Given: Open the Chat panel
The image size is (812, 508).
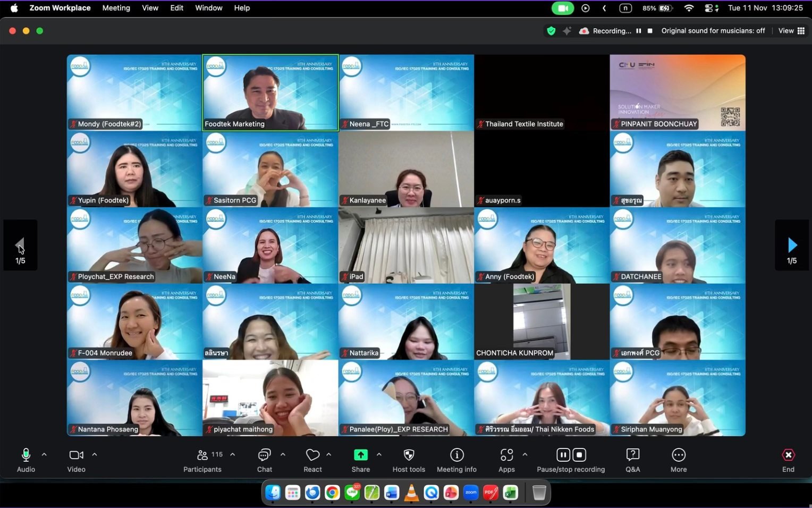Looking at the screenshot, I should click(x=264, y=455).
